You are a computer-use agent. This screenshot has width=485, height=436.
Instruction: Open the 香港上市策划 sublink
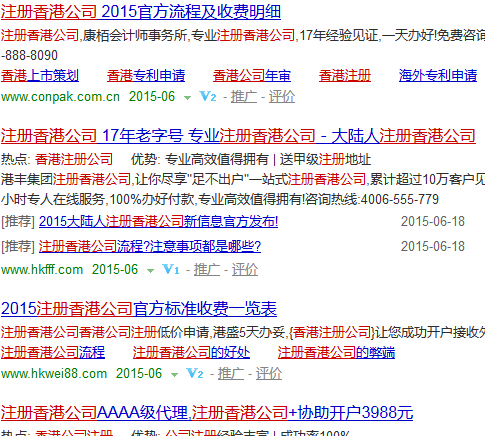coord(40,76)
